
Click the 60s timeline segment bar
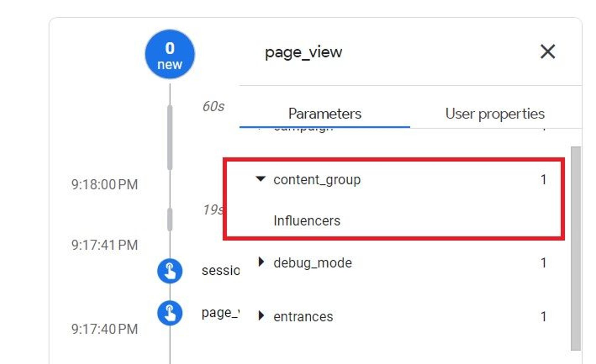(170, 137)
